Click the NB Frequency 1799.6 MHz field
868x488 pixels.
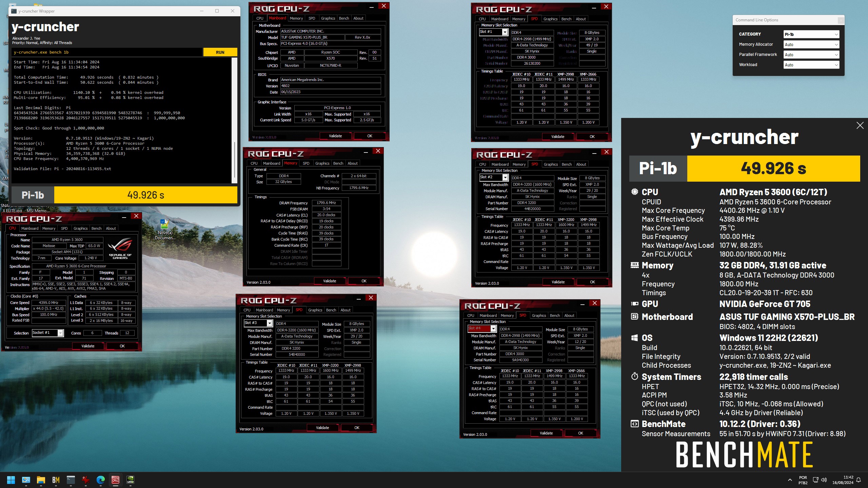click(x=359, y=188)
